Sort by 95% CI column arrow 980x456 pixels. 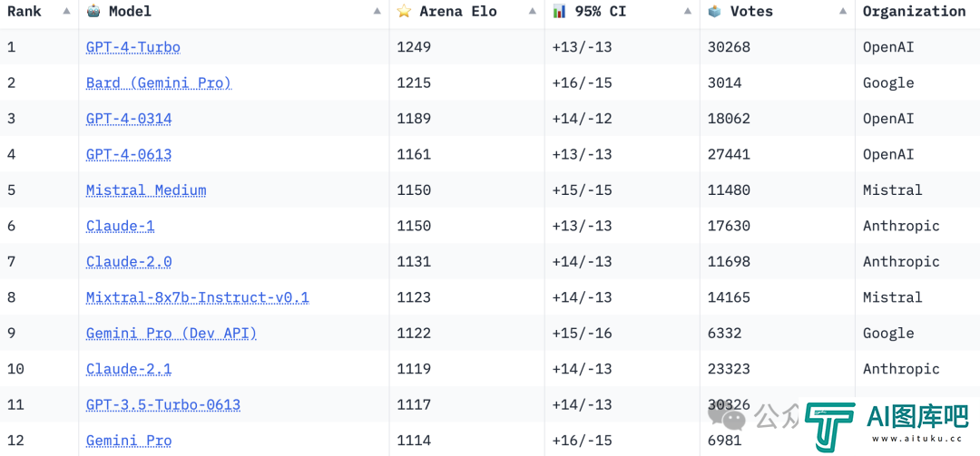point(688,11)
